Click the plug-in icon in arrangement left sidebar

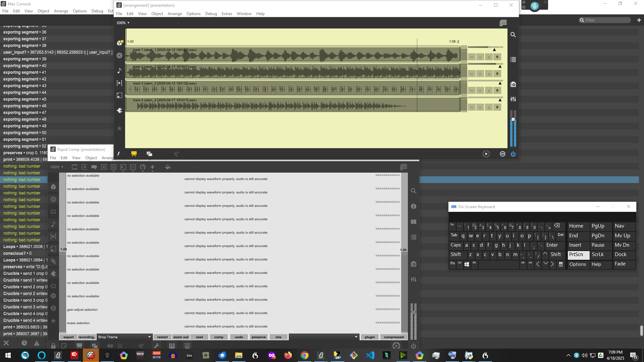(119, 110)
